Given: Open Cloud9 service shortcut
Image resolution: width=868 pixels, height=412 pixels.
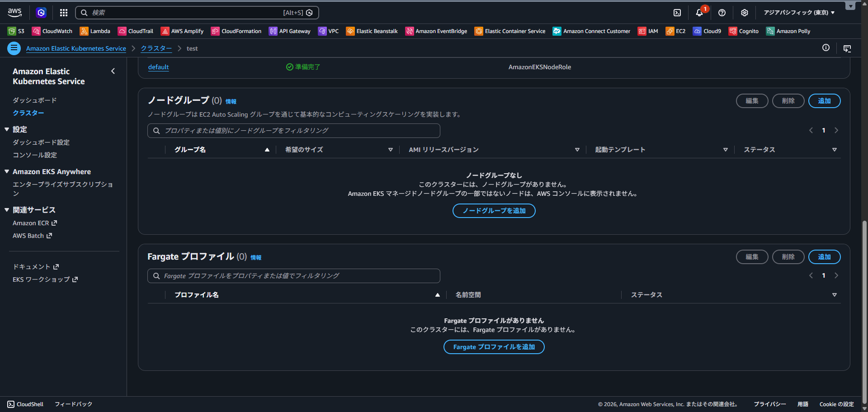Looking at the screenshot, I should 707,31.
